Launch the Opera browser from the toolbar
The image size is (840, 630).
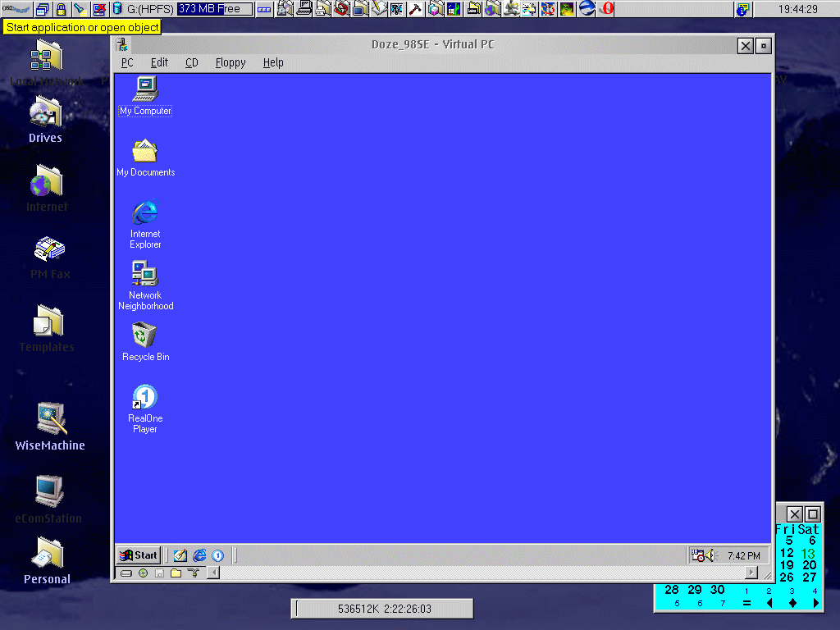[x=606, y=8]
